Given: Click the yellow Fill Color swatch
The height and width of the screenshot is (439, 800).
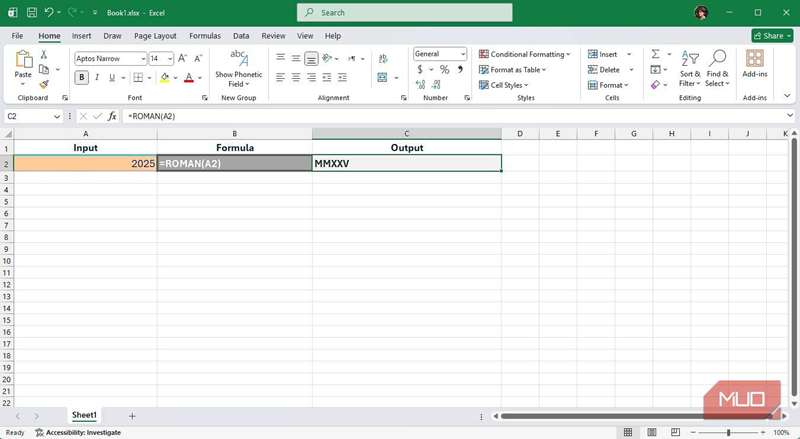Looking at the screenshot, I should (x=165, y=77).
